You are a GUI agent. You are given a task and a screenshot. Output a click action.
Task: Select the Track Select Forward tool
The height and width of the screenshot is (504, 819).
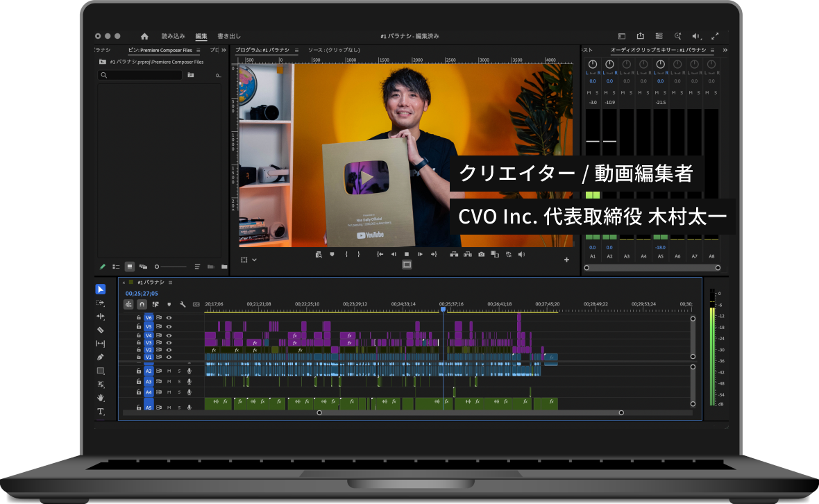coord(100,303)
